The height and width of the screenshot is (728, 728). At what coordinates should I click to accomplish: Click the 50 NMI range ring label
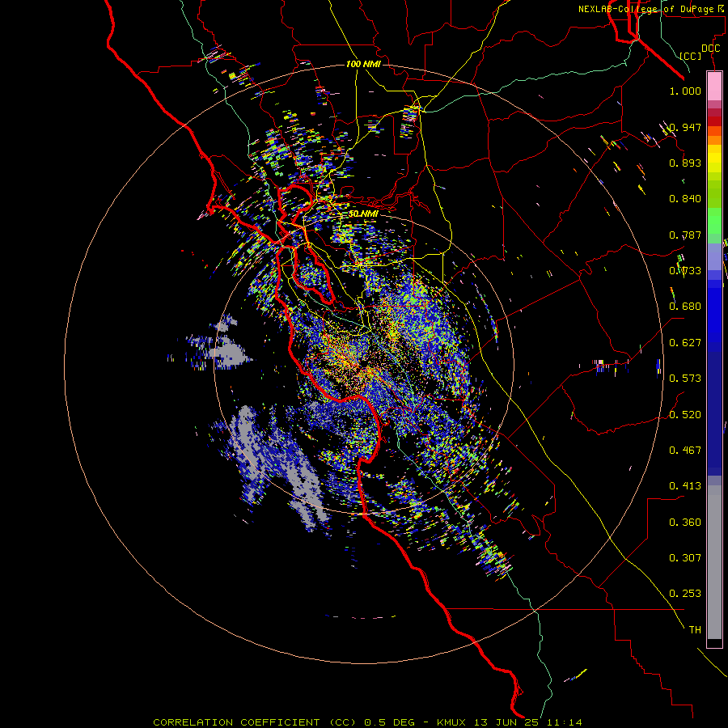click(x=363, y=214)
